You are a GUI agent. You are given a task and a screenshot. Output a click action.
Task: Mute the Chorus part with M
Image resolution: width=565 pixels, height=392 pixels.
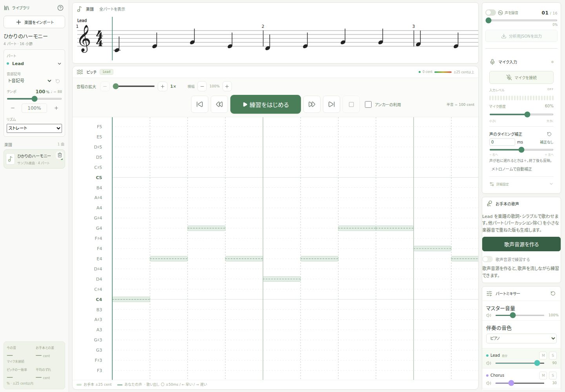[x=543, y=375]
